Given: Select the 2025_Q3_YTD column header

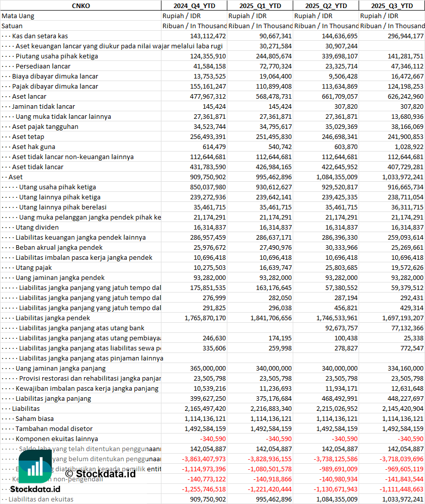Looking at the screenshot, I should 392,6.
